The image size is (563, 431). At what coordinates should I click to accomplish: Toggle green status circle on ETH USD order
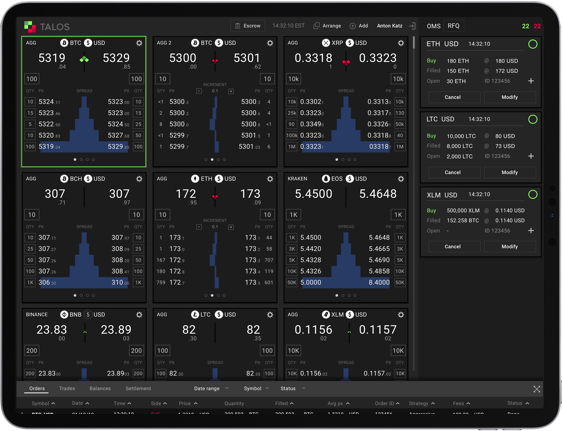coord(533,44)
